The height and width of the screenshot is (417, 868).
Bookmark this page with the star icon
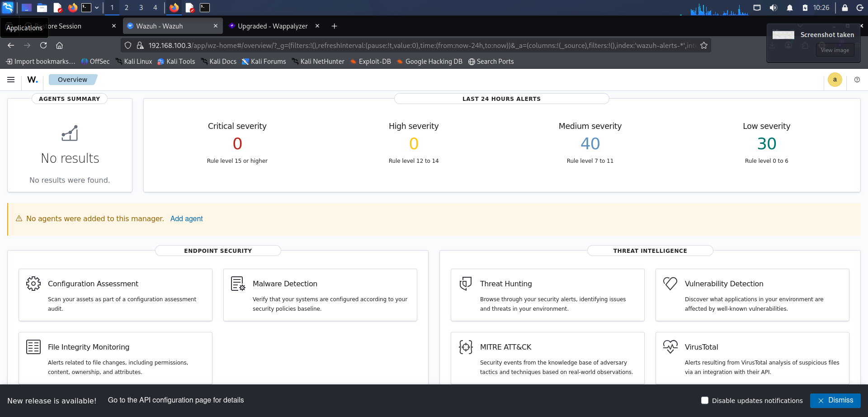704,45
